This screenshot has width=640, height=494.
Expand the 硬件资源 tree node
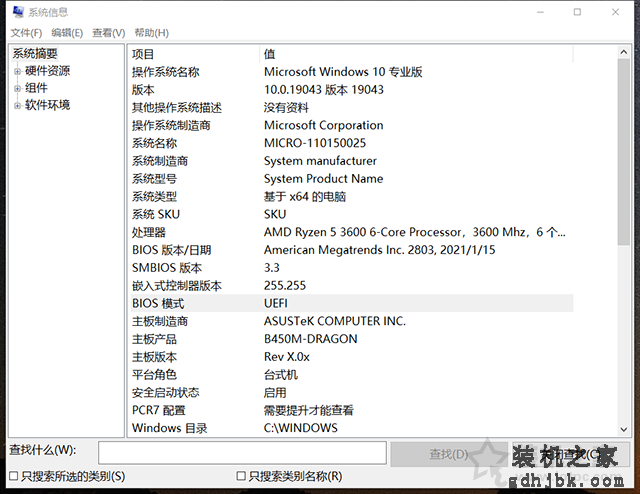click(x=17, y=71)
